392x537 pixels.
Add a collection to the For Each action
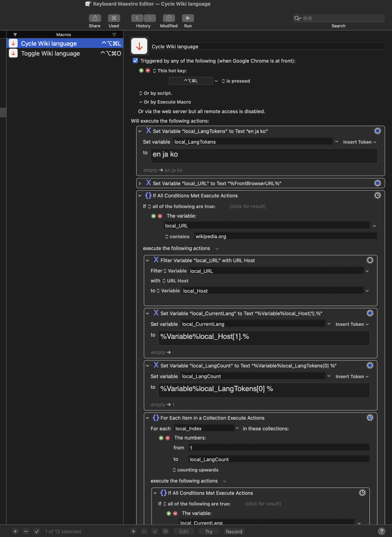(161, 438)
